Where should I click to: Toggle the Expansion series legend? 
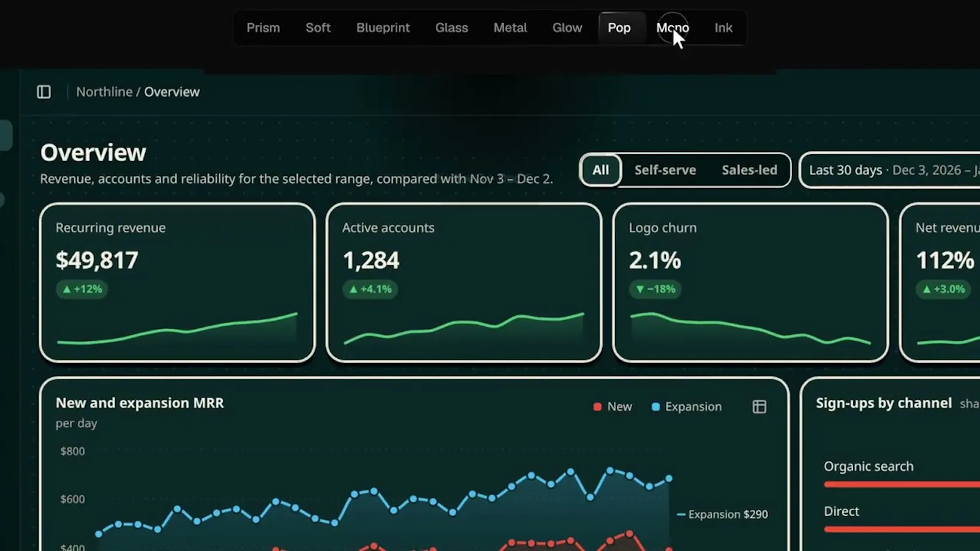(x=687, y=407)
